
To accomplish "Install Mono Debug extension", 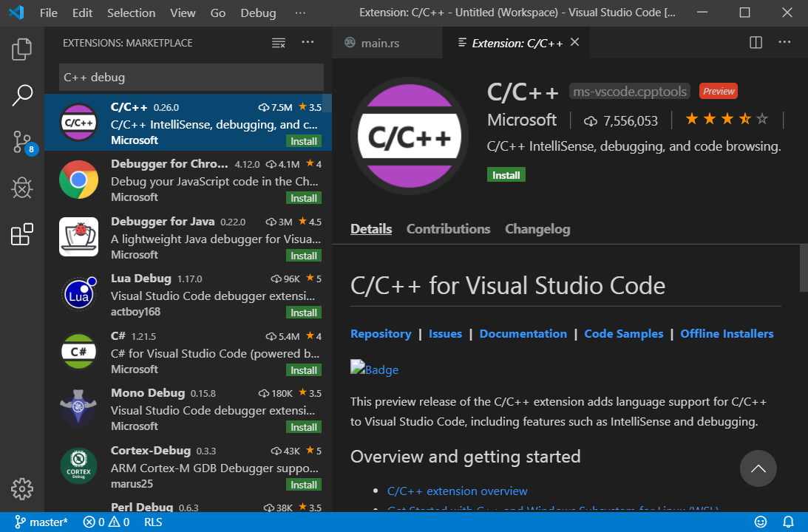I will pos(304,427).
